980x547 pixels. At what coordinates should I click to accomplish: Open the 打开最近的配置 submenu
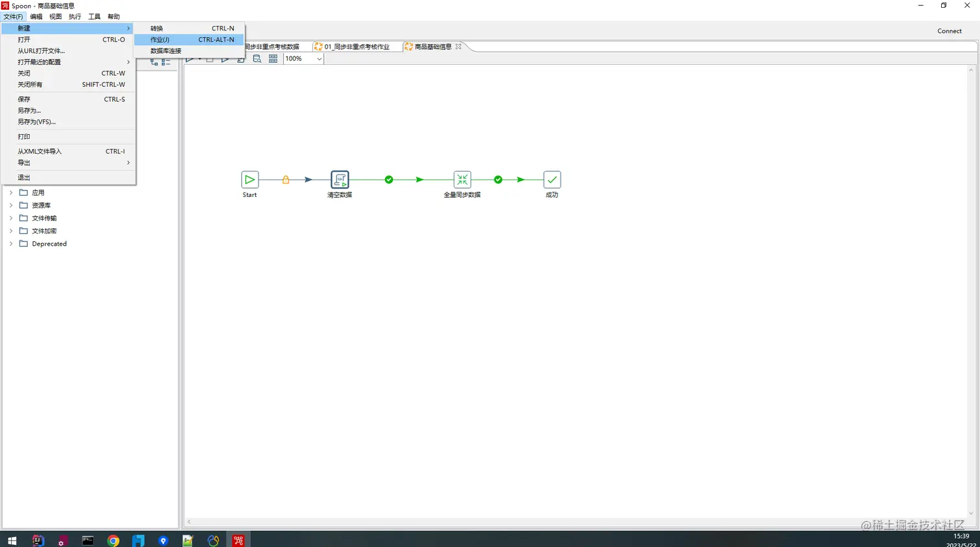[68, 62]
